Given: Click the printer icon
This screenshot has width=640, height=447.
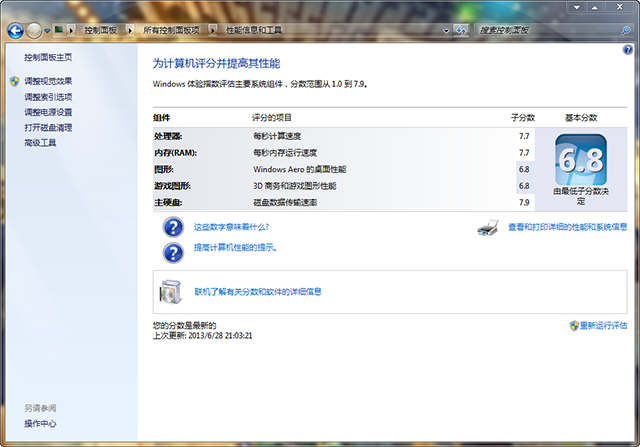Looking at the screenshot, I should coord(488,227).
